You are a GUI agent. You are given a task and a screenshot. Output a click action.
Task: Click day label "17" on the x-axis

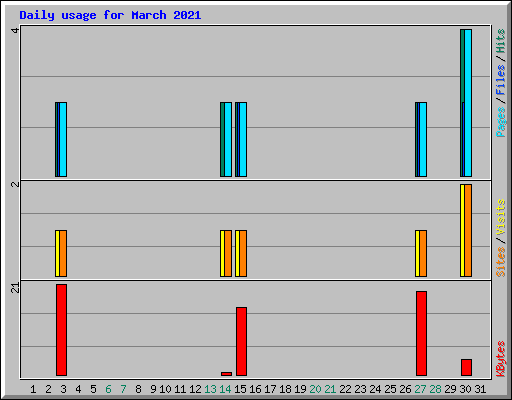click(x=270, y=389)
